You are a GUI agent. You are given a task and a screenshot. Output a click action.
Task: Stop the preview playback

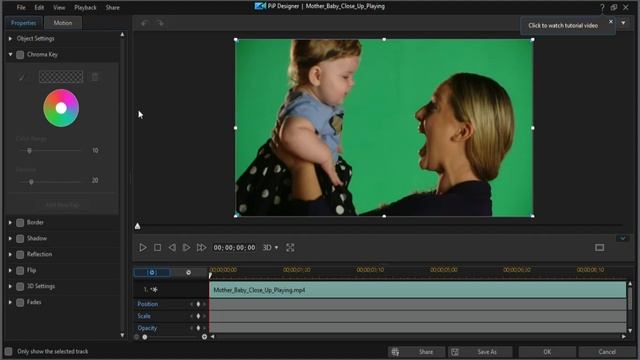tap(158, 247)
